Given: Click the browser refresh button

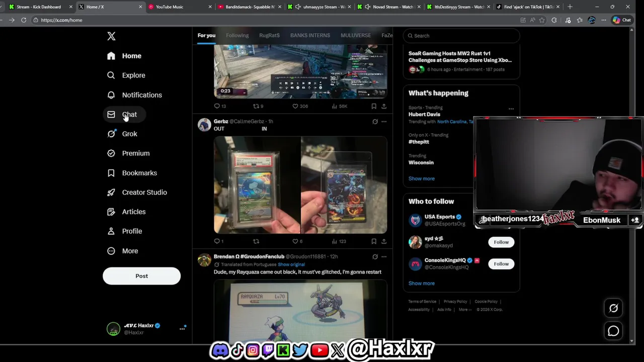Looking at the screenshot, I should tap(24, 20).
